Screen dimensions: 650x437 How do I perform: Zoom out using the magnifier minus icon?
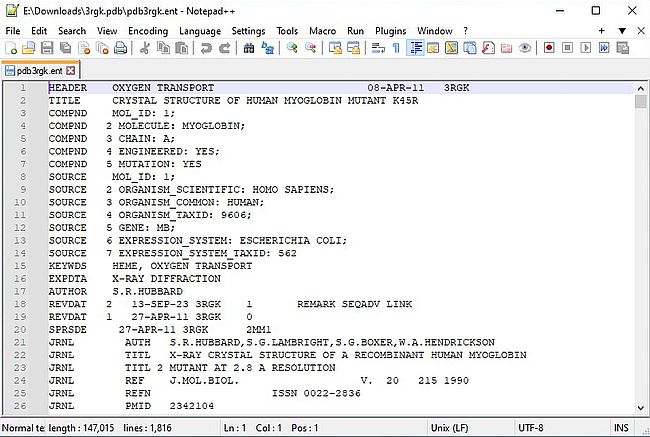(310, 48)
